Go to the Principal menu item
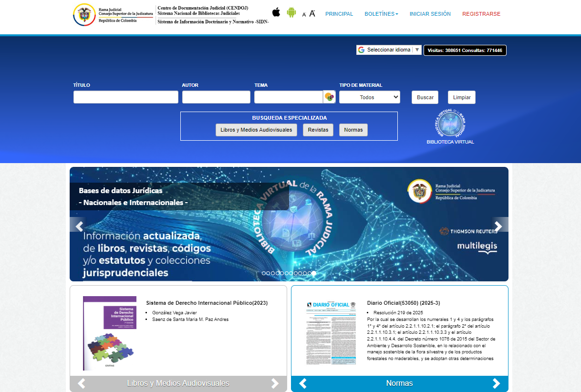 [x=339, y=14]
